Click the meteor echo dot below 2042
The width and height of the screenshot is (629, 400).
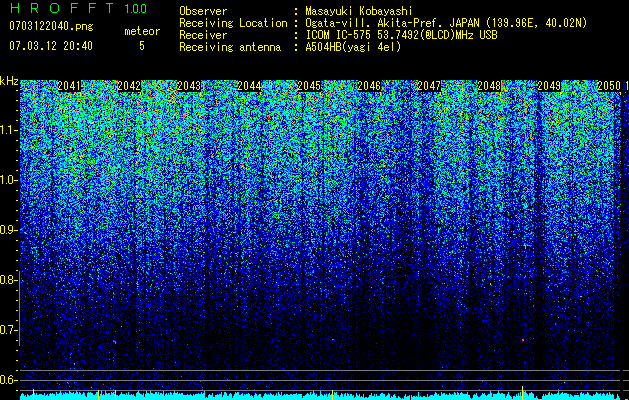click(x=114, y=342)
